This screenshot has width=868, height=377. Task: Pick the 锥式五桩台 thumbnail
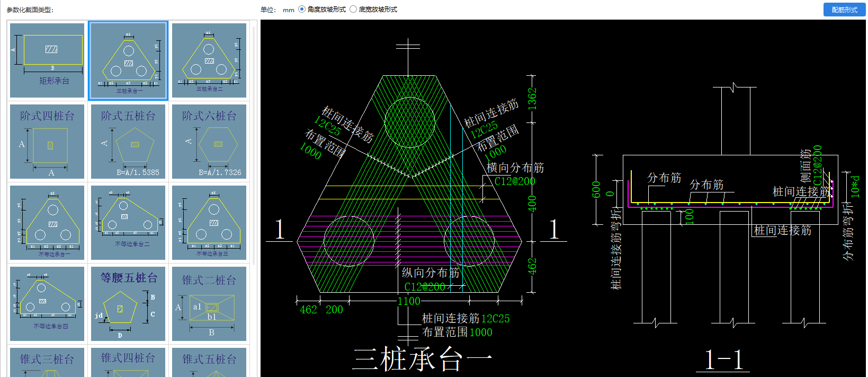[x=209, y=362]
